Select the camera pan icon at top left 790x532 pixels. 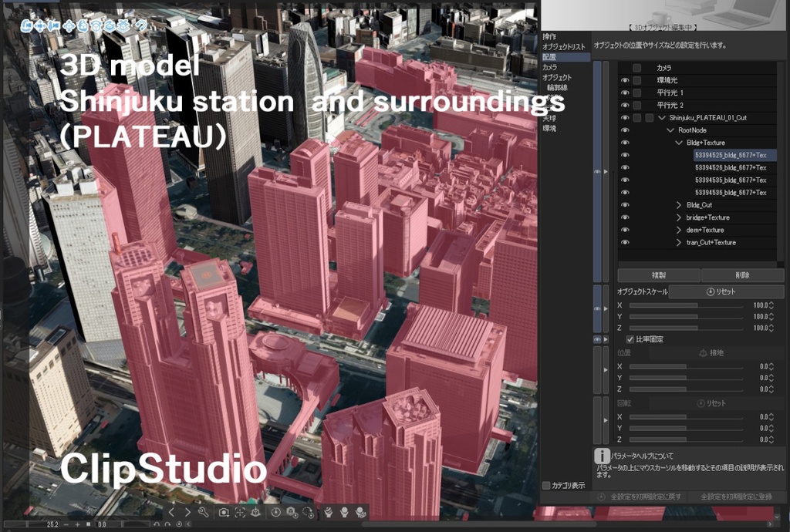[41, 25]
